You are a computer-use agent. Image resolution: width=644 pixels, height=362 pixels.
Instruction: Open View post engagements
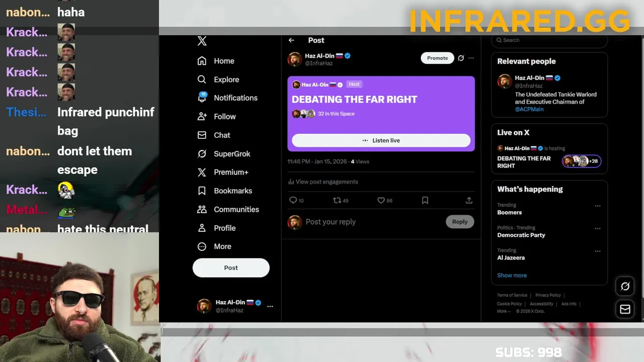coord(323,182)
